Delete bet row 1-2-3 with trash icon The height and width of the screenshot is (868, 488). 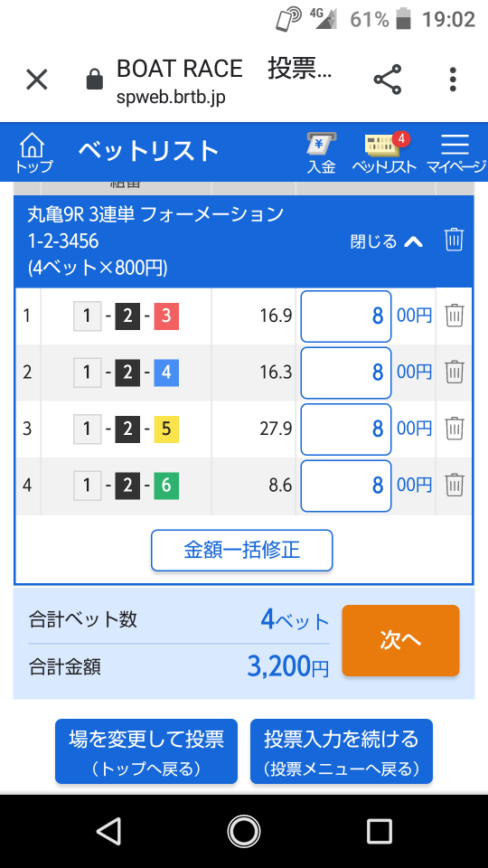pos(455,316)
